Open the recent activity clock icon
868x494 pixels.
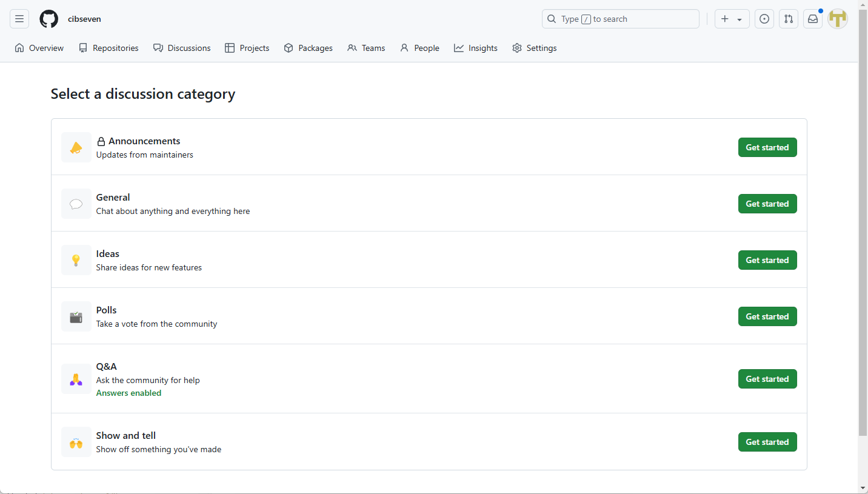(x=764, y=19)
